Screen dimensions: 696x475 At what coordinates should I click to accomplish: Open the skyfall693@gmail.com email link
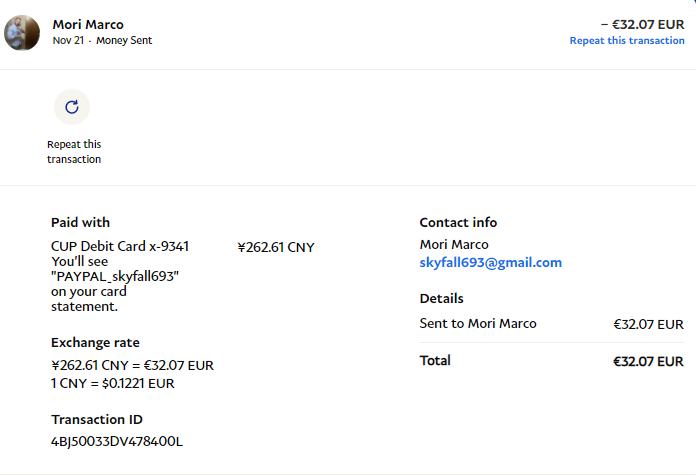click(490, 263)
